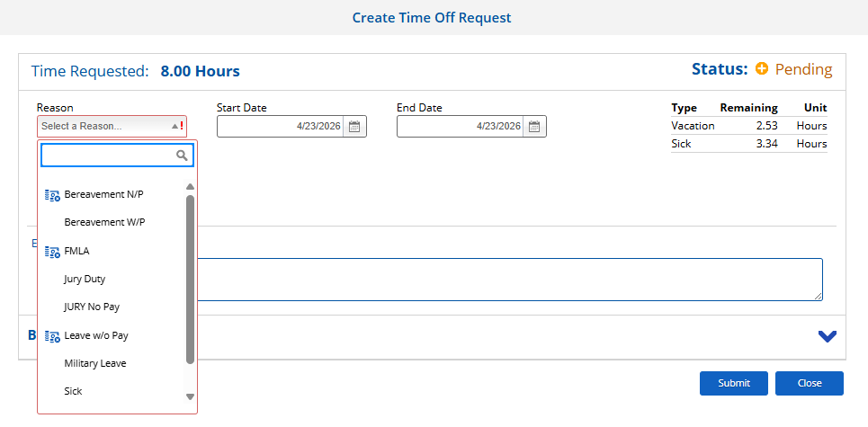Click the reason list scrollbar thumb
This screenshot has height=427, width=868.
191,280
